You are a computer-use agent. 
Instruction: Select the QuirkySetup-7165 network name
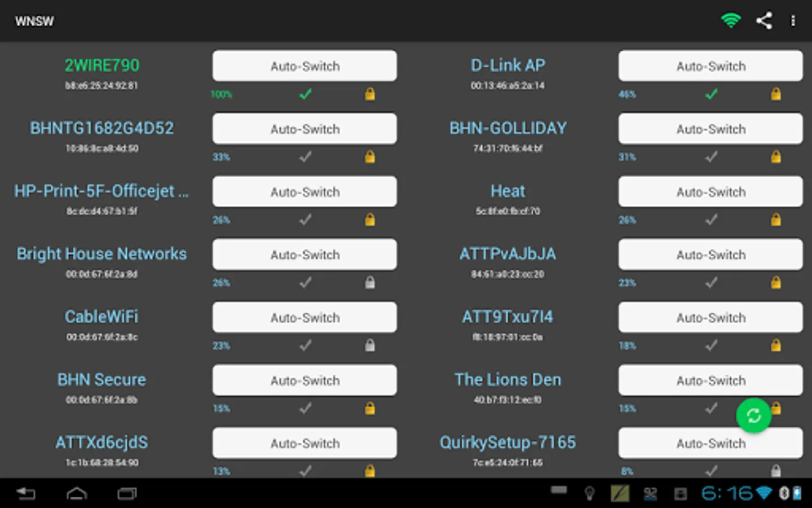(x=508, y=443)
